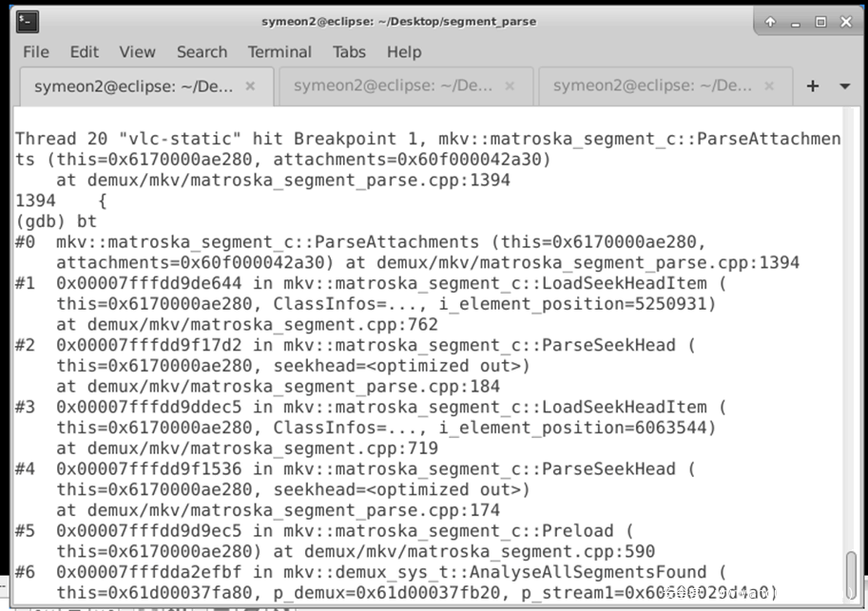Open the Search menu

(x=202, y=52)
